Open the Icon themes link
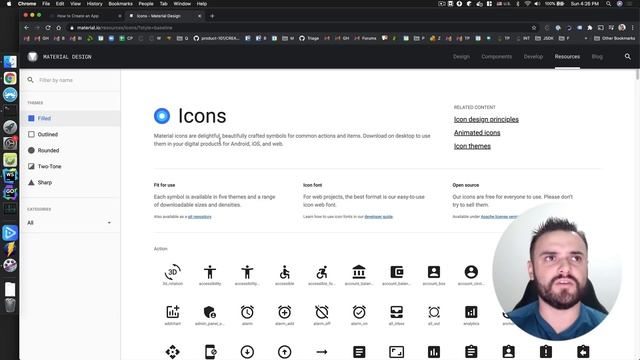 coord(472,146)
